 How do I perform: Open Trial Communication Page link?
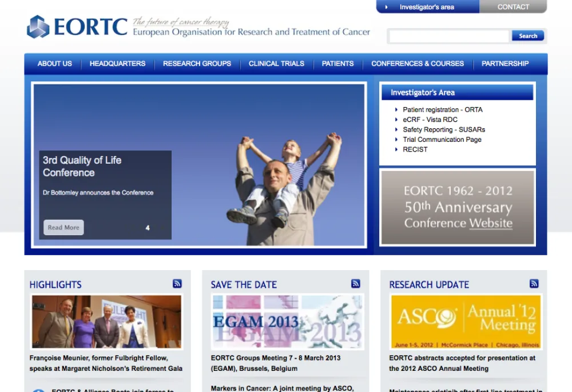[442, 140]
